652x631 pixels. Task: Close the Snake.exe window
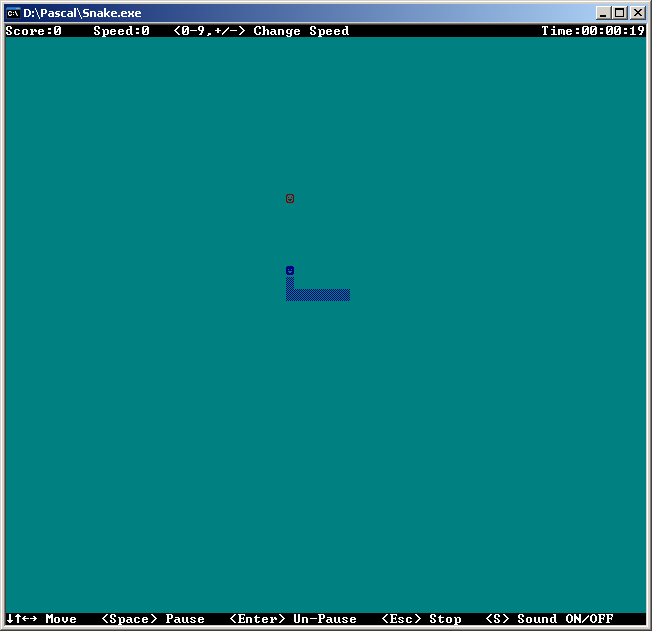637,12
